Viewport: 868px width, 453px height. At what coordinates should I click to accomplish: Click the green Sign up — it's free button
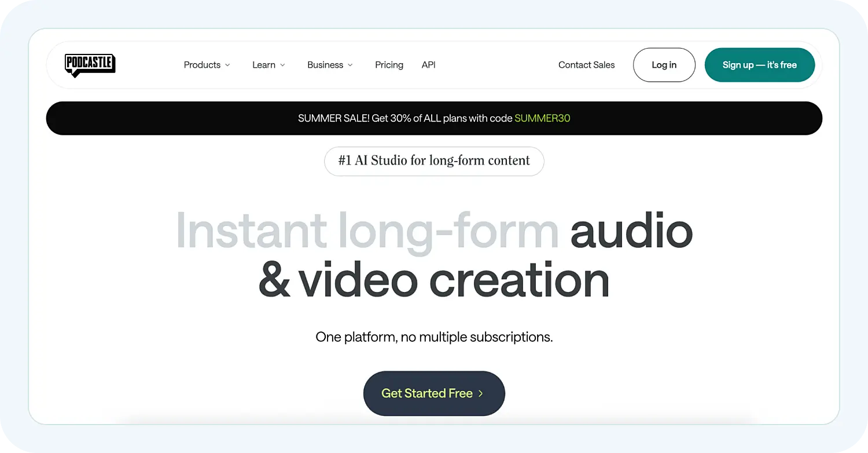(x=759, y=65)
